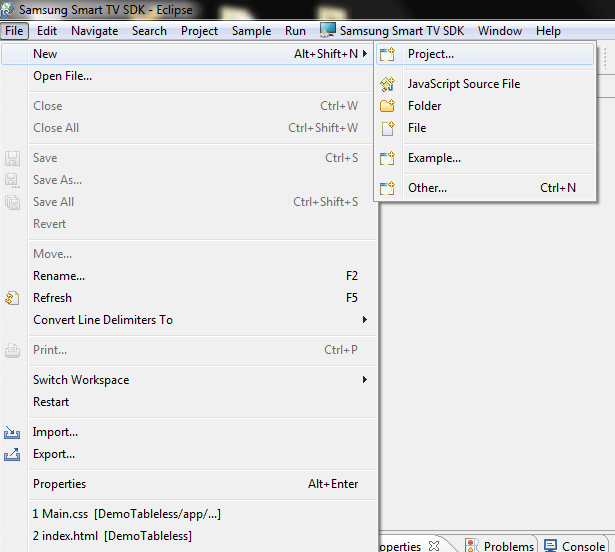Open the File menu
The image size is (615, 552).
(x=15, y=31)
